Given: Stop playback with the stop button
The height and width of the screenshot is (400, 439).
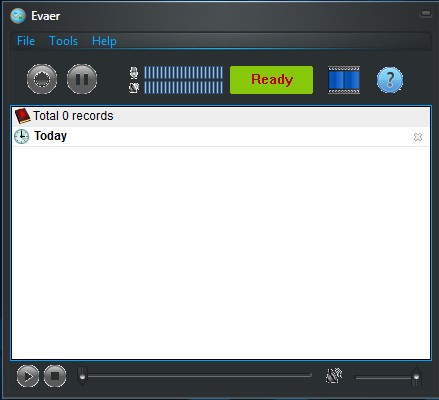Looking at the screenshot, I should (55, 376).
